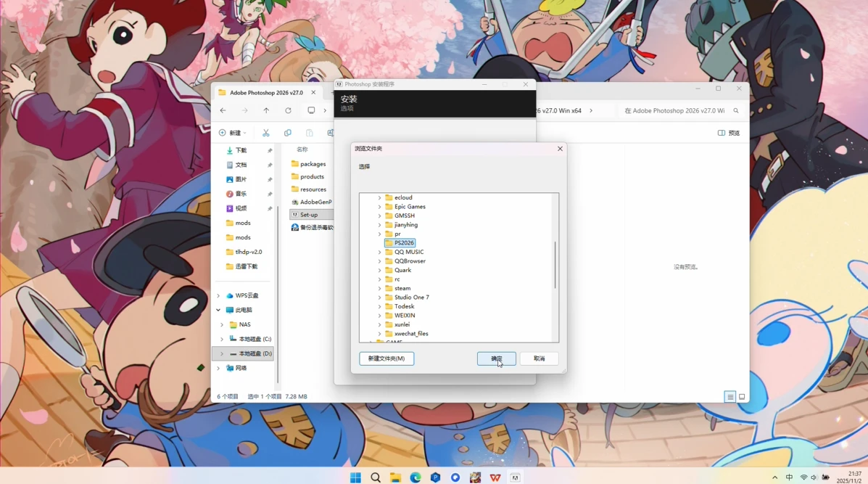
Task: Expand the steam folder in the dialog tree
Action: pyautogui.click(x=379, y=288)
